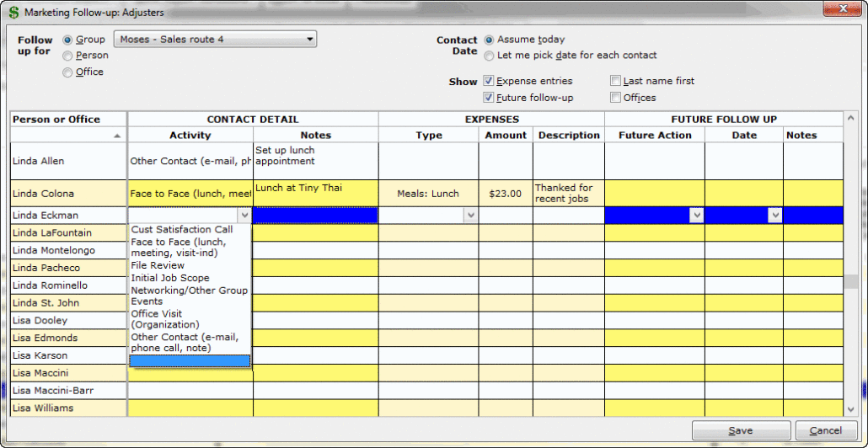The width and height of the screenshot is (868, 448).
Task: Uncheck the Future follow-up checkbox
Action: [488, 98]
